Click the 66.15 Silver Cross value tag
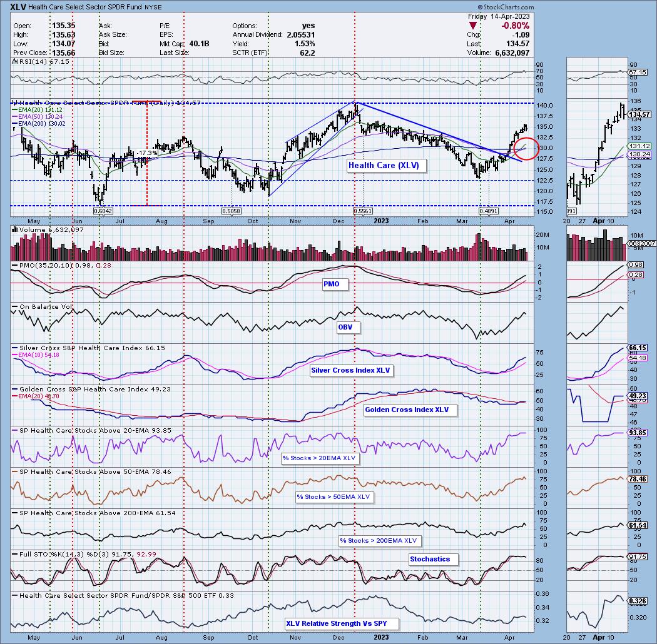 point(638,348)
